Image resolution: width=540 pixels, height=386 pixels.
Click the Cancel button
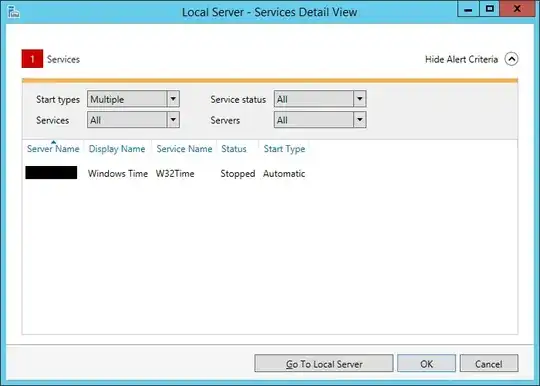tap(489, 364)
